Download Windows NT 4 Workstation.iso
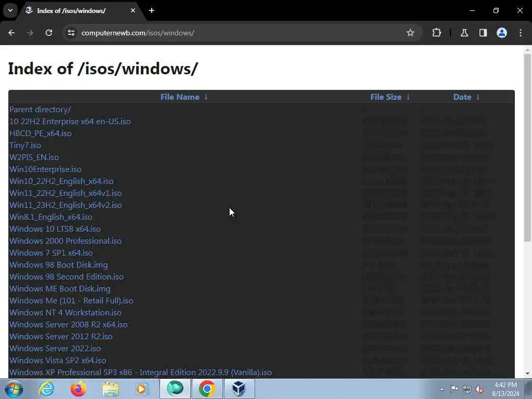Screen dimensions: 532x399 pos(65,312)
